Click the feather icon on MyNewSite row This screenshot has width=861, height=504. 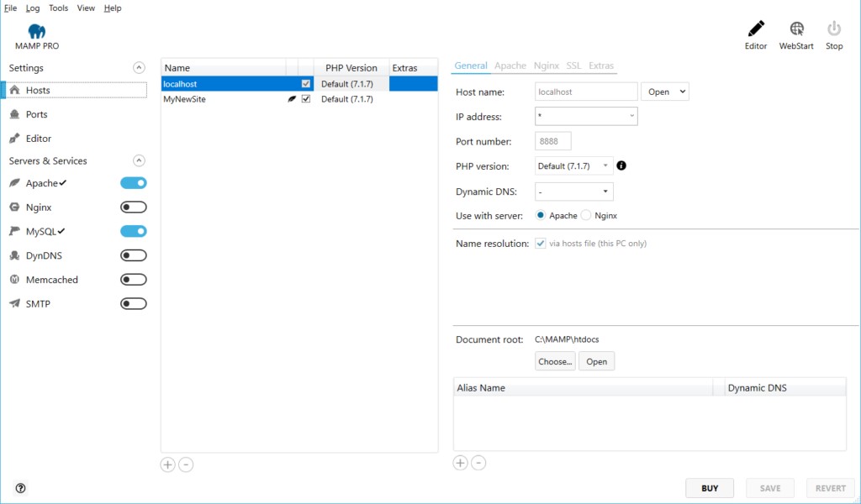(292, 99)
